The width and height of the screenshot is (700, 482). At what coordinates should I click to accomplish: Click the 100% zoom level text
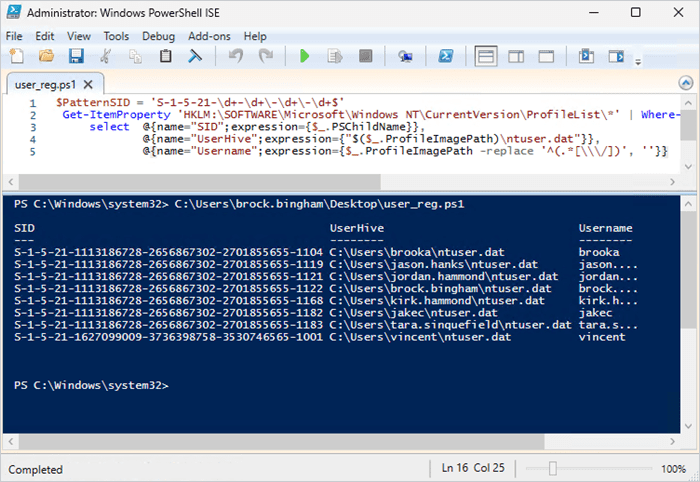coord(673,469)
